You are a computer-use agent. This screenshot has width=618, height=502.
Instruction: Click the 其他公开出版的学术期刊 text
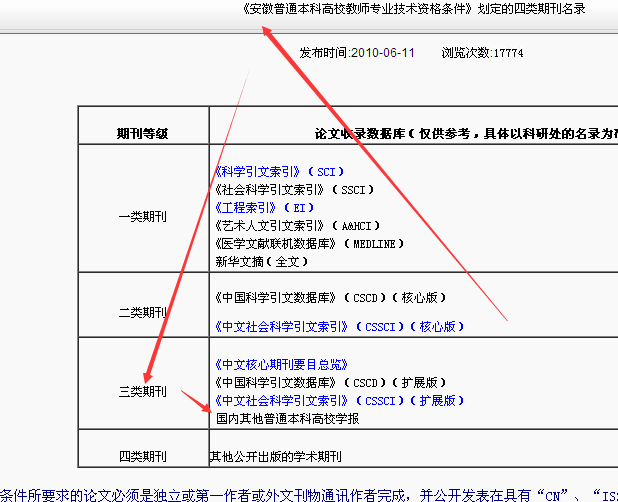(275, 457)
